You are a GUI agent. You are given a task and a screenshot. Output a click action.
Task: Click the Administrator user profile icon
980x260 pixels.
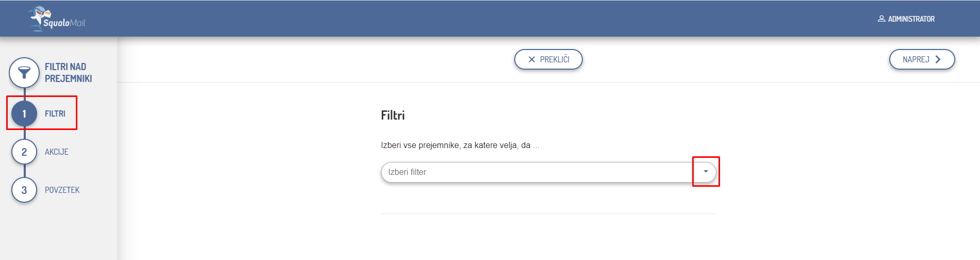[x=881, y=19]
